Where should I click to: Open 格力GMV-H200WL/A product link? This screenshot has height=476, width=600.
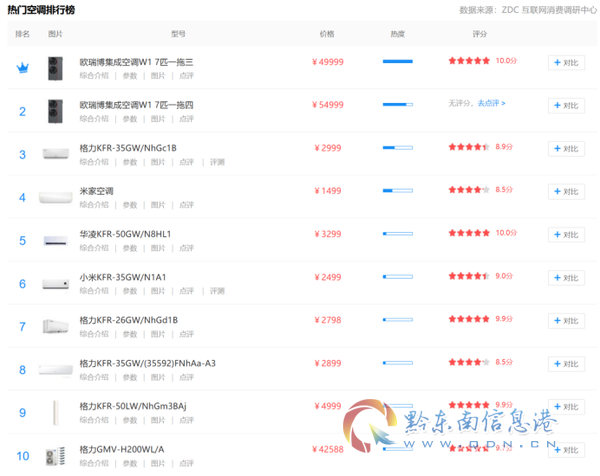point(122,449)
